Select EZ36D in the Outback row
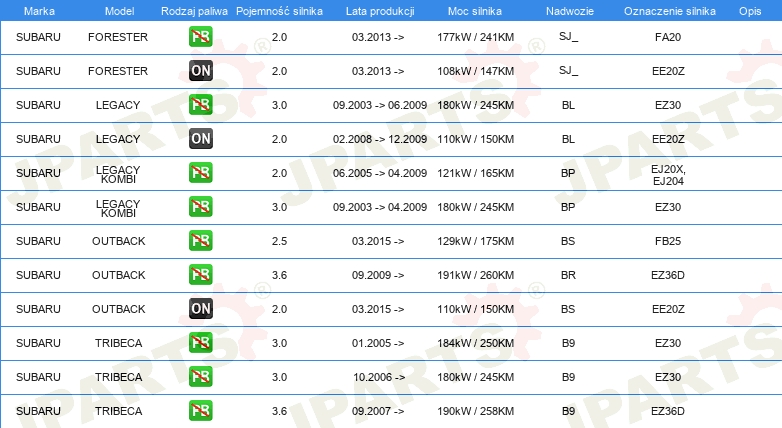Viewport: 782px width, 428px height. (x=668, y=275)
